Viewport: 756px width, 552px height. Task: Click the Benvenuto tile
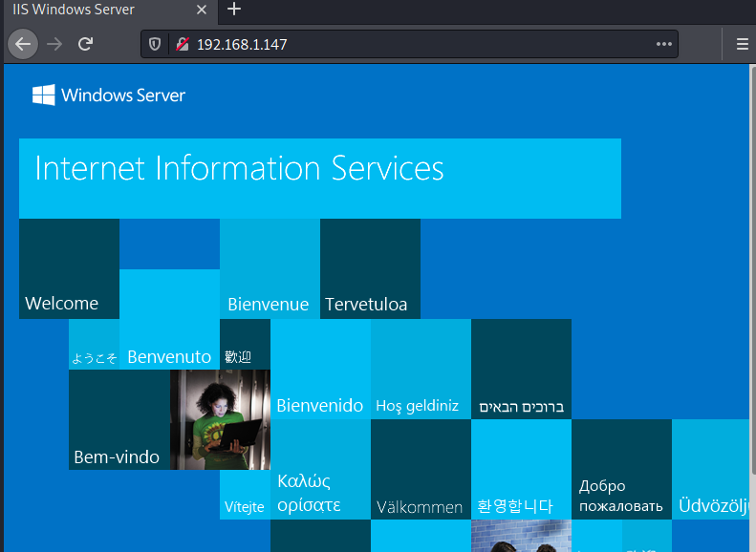click(x=170, y=319)
